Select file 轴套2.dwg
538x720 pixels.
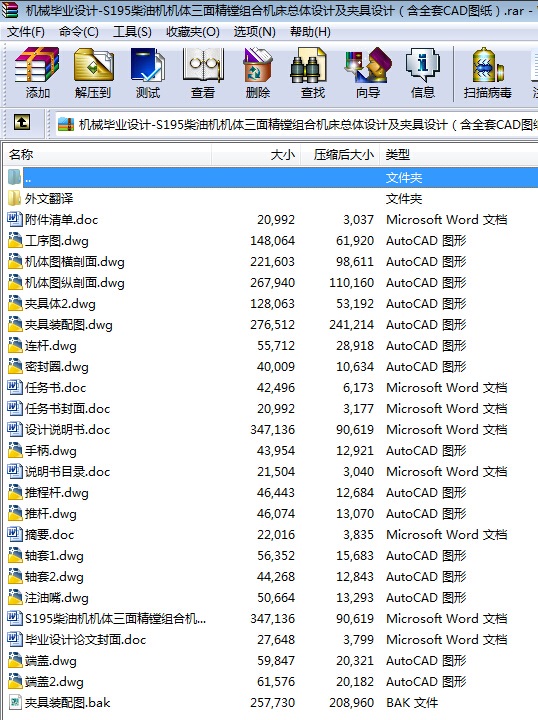click(x=54, y=576)
